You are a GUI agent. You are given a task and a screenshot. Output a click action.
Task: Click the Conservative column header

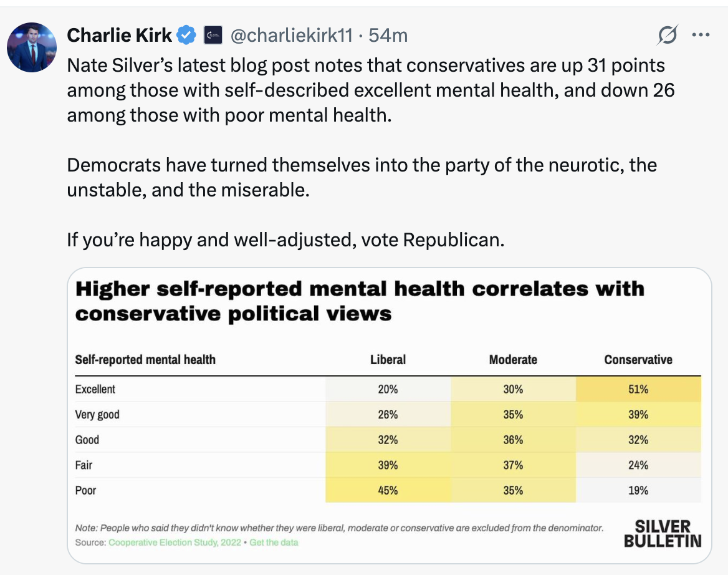pos(638,360)
